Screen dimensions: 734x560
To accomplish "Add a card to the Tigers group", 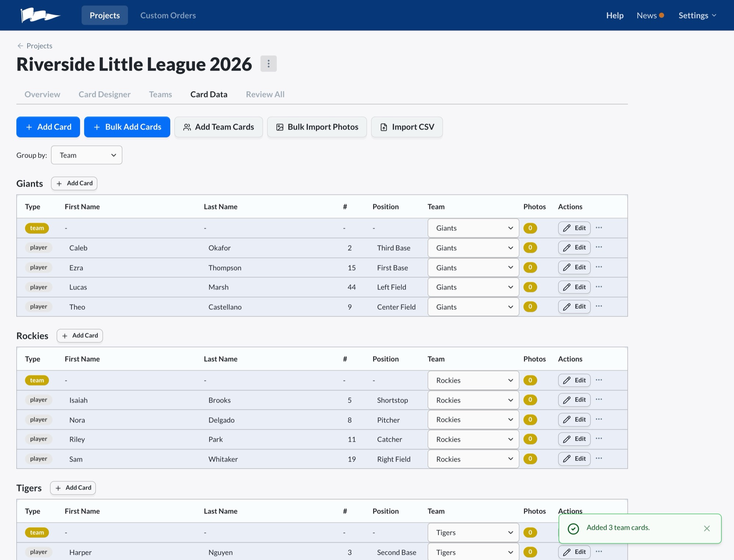I will pos(73,488).
